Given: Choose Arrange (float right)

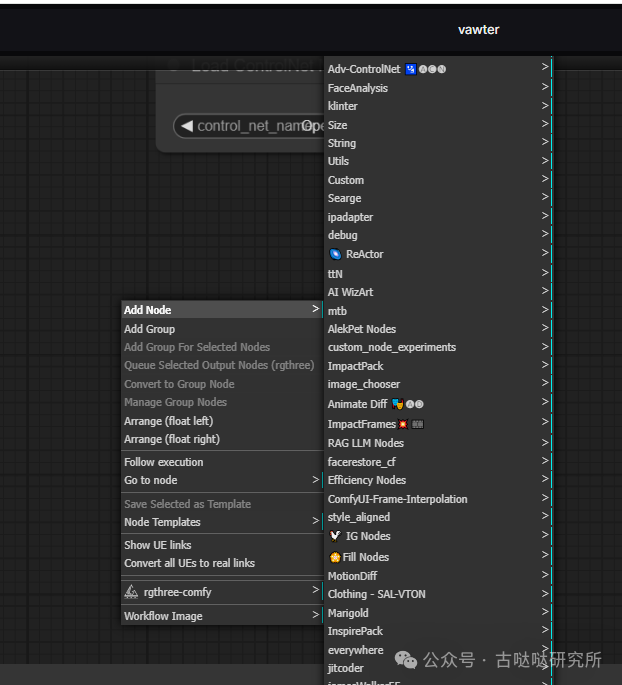Looking at the screenshot, I should (x=222, y=439).
